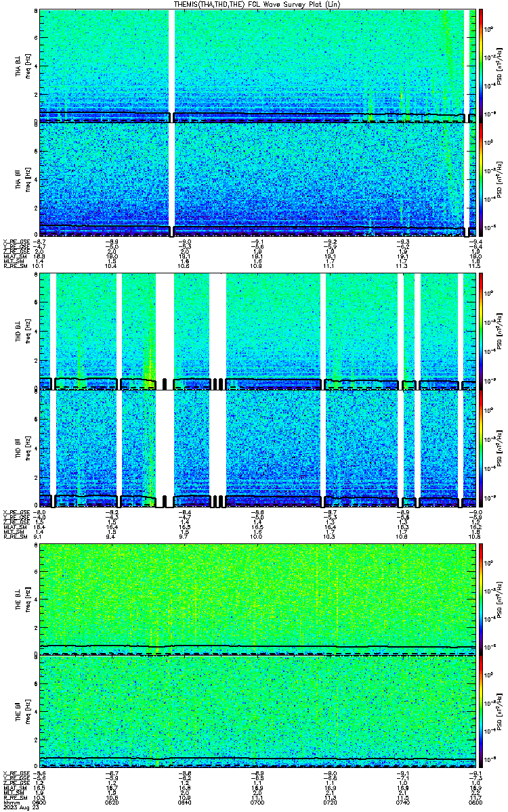Click the bright green vertical streak in THD B-perp panel
508x812 pixels.
[x=150, y=345]
